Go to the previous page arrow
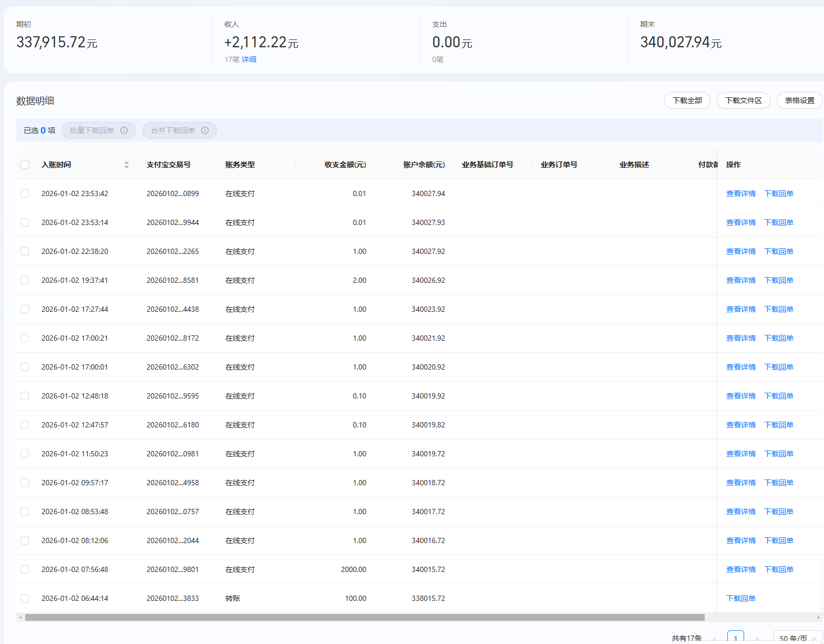824x644 pixels. point(715,639)
